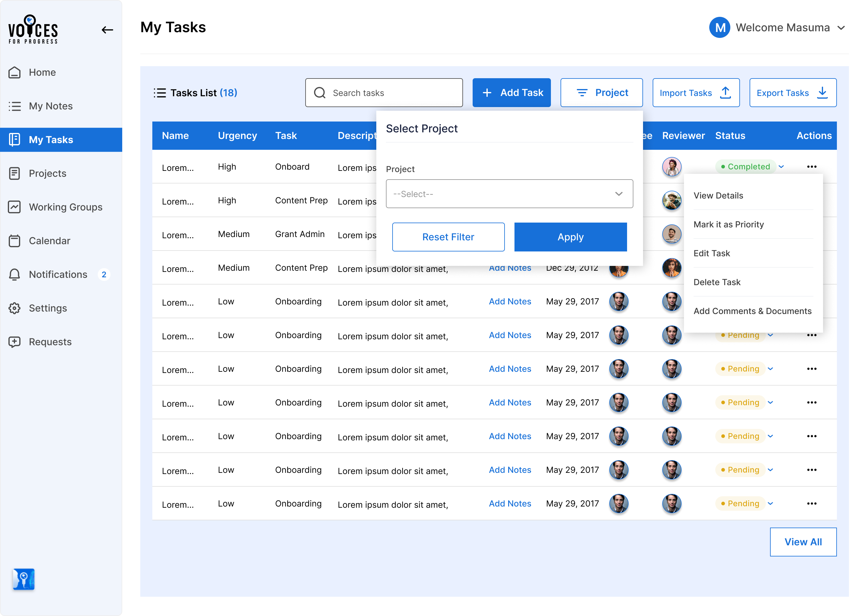Click the Reset Filter button
Image resolution: width=867 pixels, height=616 pixels.
pos(448,237)
